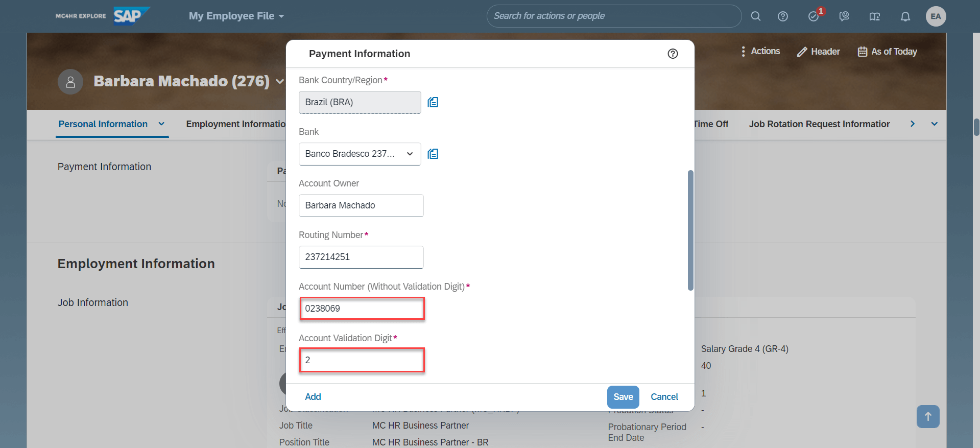Open the company info book icon

(874, 16)
